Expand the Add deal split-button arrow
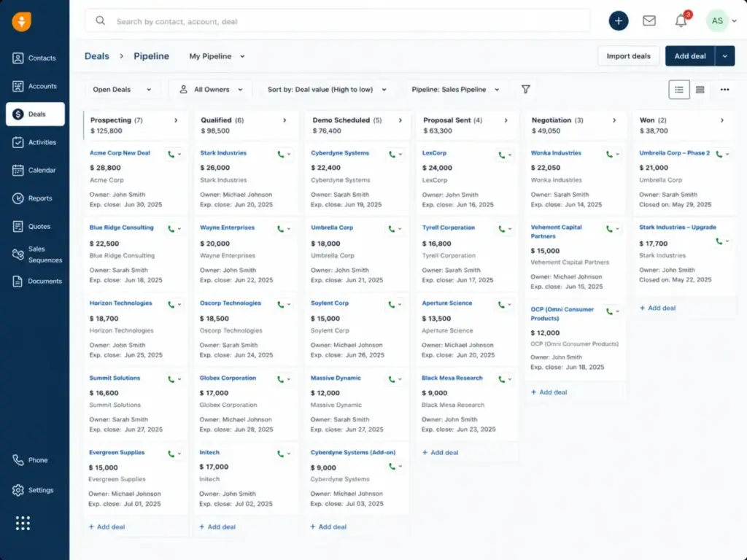 coord(724,56)
